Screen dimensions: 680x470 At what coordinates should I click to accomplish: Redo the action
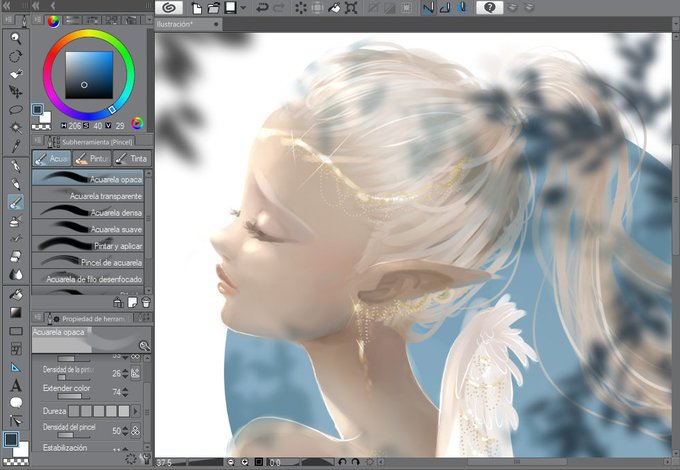(279, 8)
